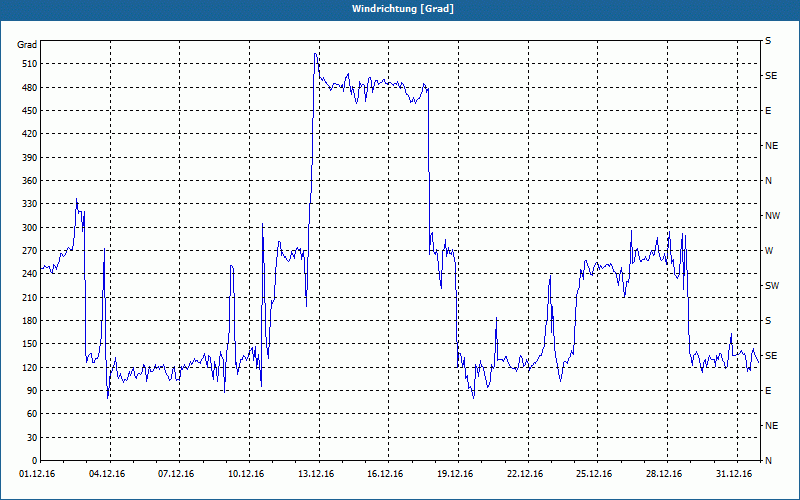The image size is (800, 500).
Task: Click the E compass label level with 450
Action: pos(768,111)
